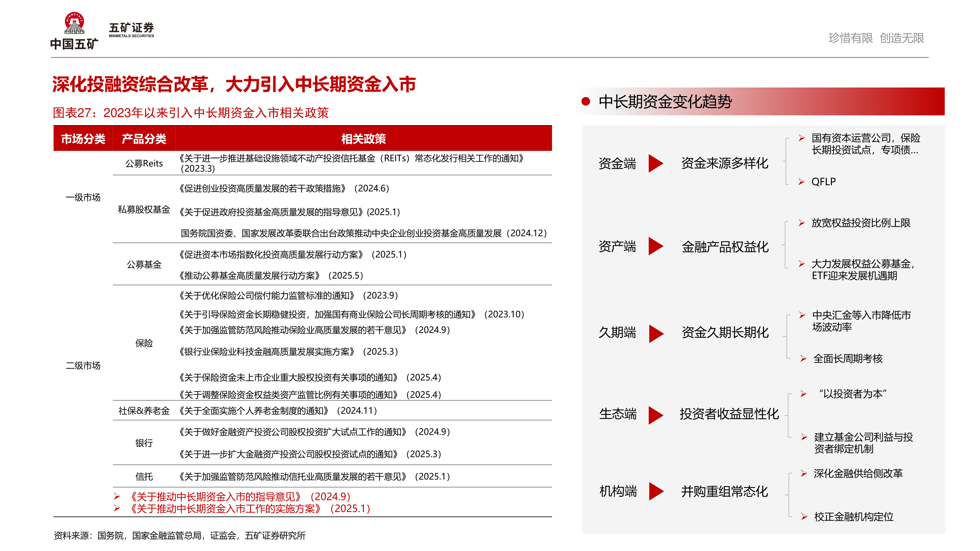
Task: Select the red arrow beside 资产端
Action: (656, 247)
